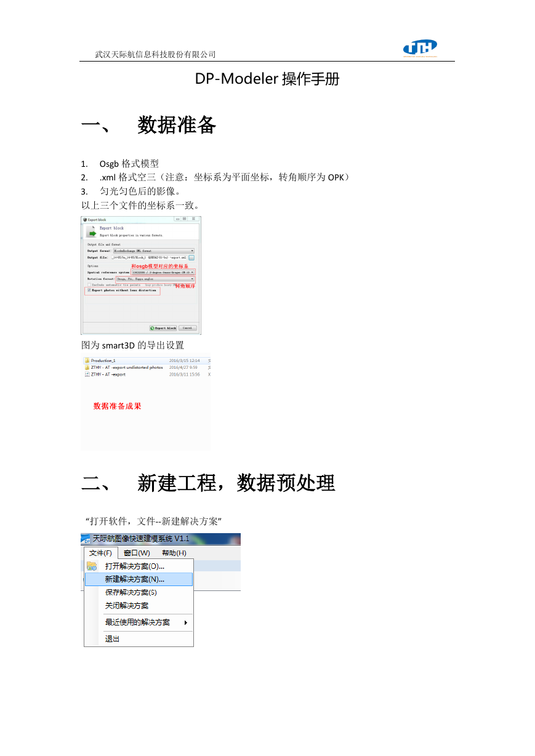
Task: Toggle Export photos without lens distortion checkbox
Action: pyautogui.click(x=89, y=290)
